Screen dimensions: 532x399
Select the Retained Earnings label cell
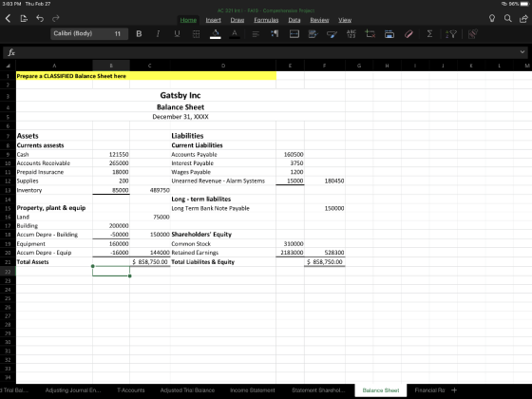(x=223, y=253)
